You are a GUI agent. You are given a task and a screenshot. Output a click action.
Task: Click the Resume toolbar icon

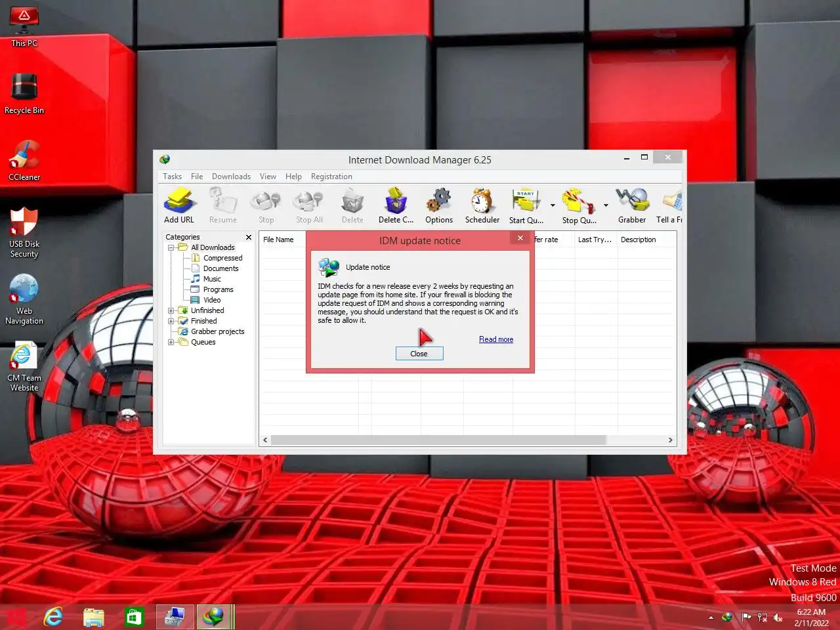223,205
